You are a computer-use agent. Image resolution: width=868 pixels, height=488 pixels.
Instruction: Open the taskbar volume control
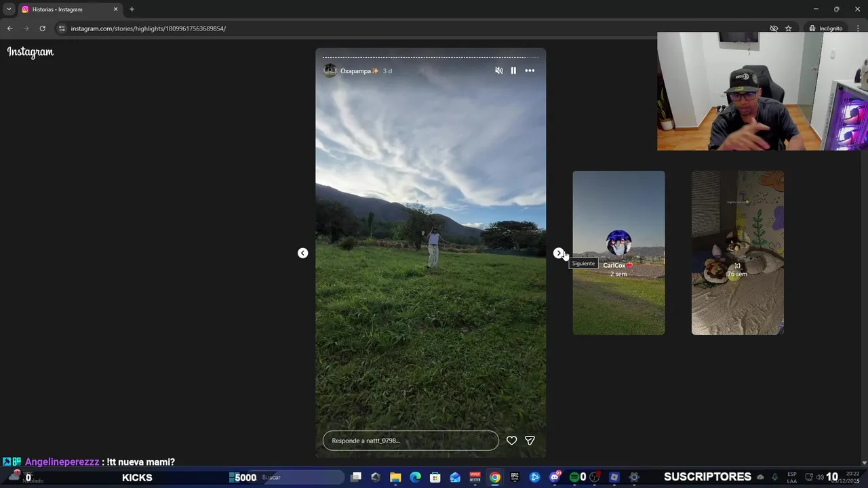point(820,477)
